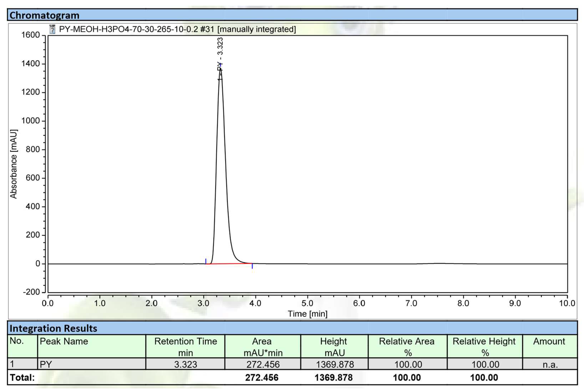Select the 3.323 retention time cell
This screenshot has width=584, height=392.
(x=185, y=364)
